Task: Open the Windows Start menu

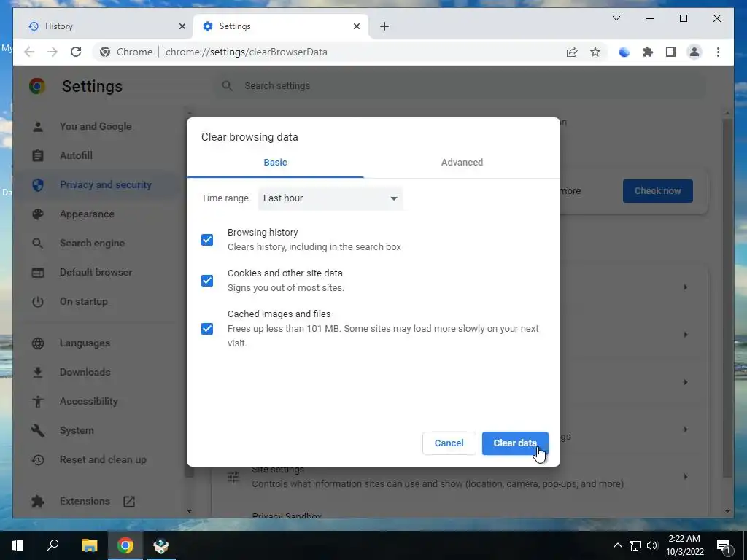Action: pyautogui.click(x=18, y=545)
